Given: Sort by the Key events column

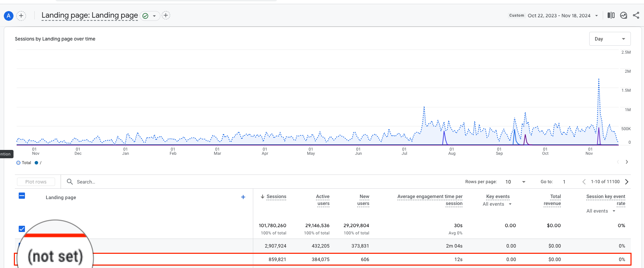Looking at the screenshot, I should click(x=498, y=197).
